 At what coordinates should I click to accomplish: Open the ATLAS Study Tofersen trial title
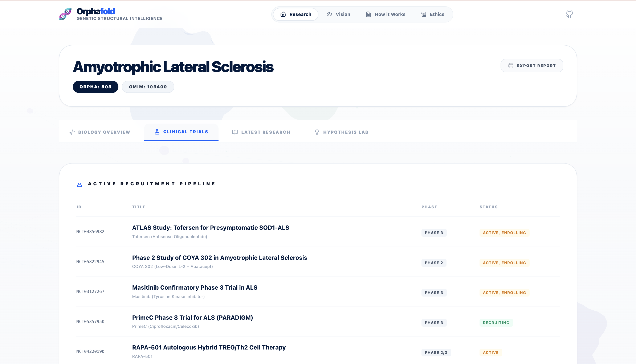point(210,228)
